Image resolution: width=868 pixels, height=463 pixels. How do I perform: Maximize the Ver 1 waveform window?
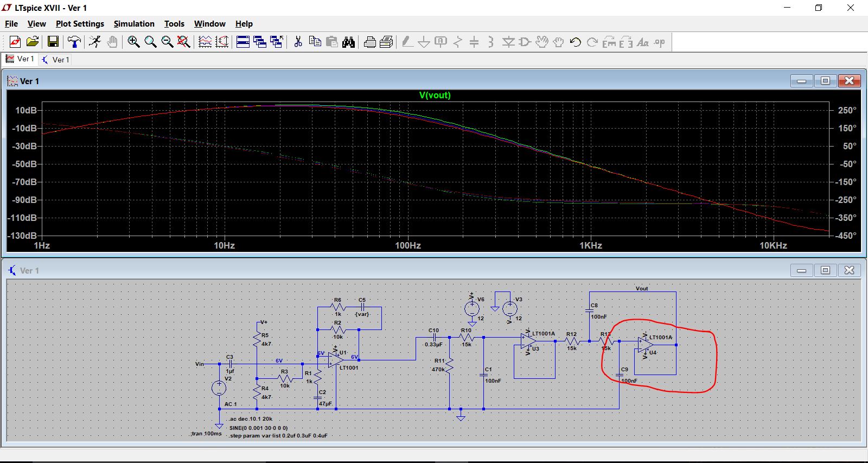tap(825, 81)
